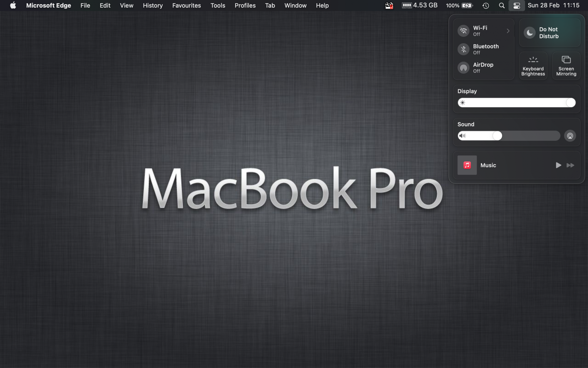Open Screen Mirroring options

pos(566,66)
